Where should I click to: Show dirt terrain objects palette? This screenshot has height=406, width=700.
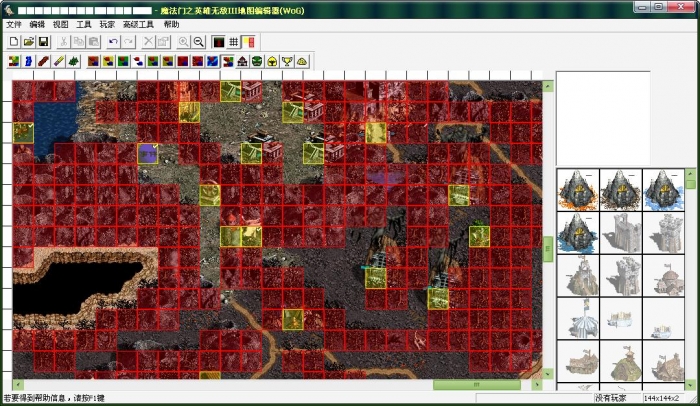tap(93, 61)
